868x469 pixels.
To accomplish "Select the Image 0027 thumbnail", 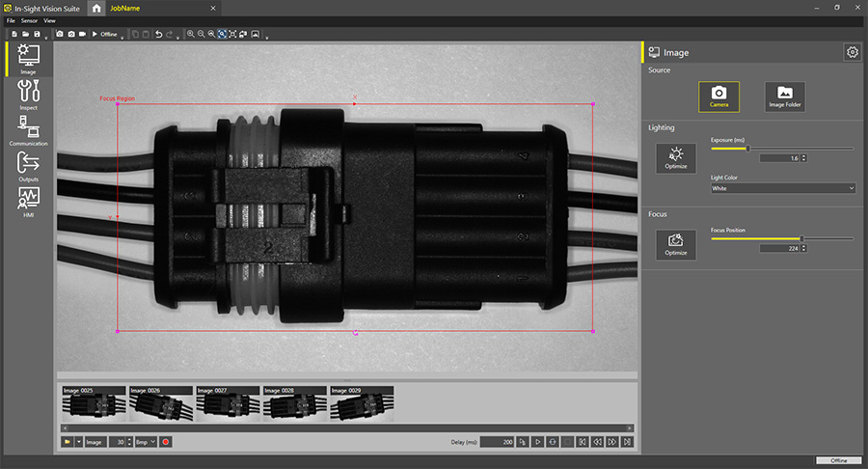I will tap(228, 403).
